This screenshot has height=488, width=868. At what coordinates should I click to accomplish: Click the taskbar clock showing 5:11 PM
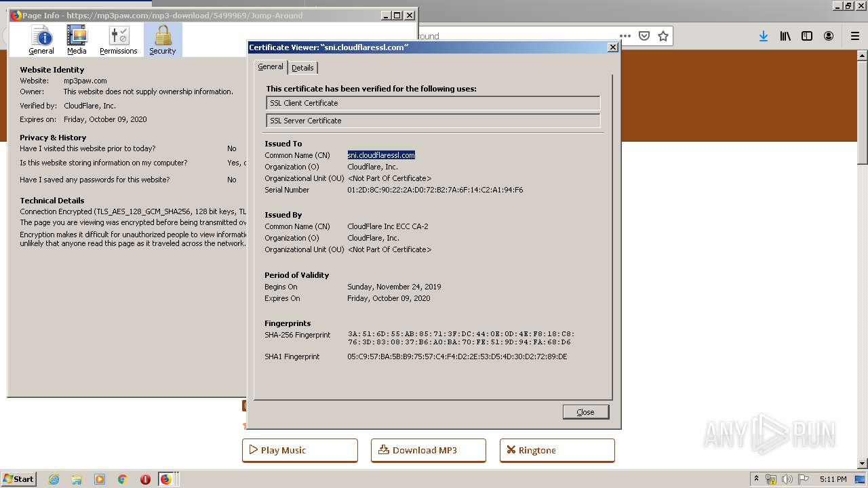pos(833,479)
